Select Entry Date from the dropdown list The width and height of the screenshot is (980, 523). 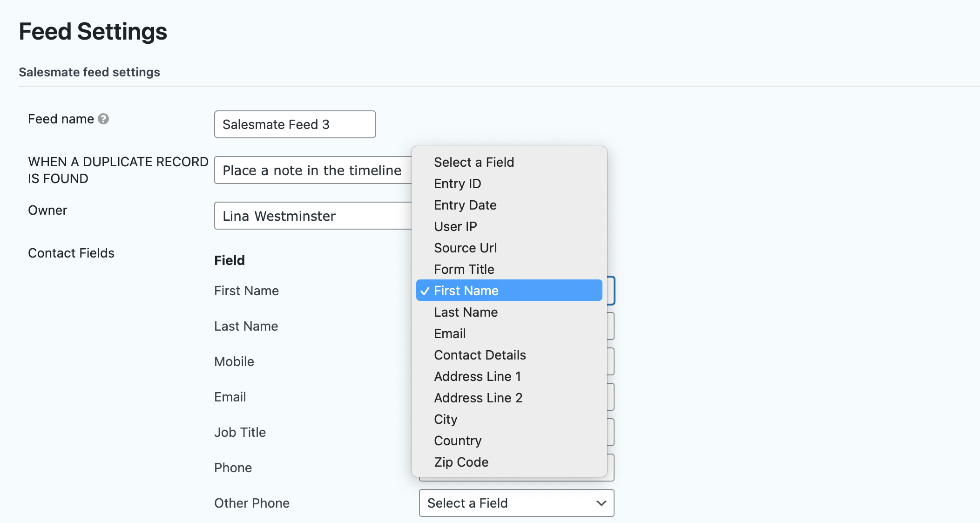pos(509,205)
